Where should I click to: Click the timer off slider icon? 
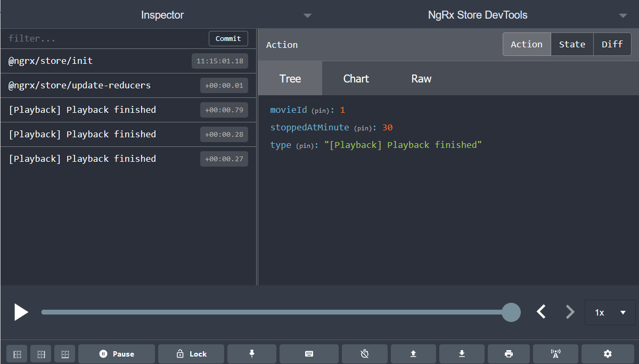pos(365,354)
